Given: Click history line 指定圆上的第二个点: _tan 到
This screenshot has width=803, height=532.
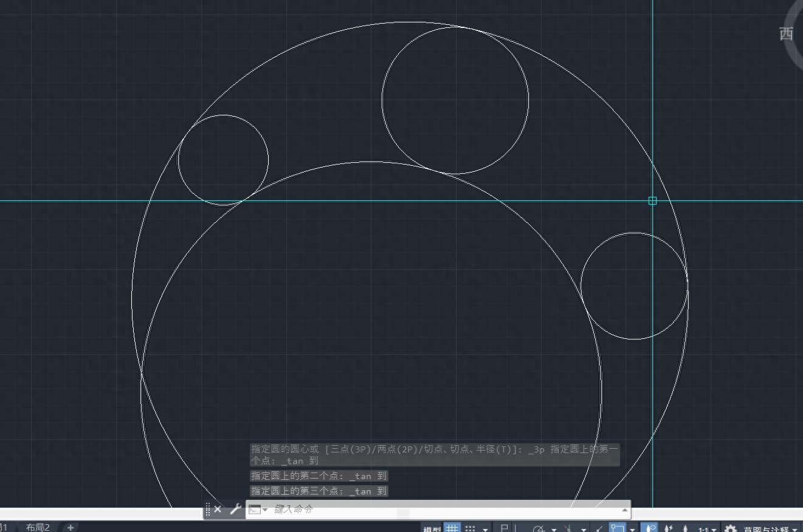Looking at the screenshot, I should point(319,476).
